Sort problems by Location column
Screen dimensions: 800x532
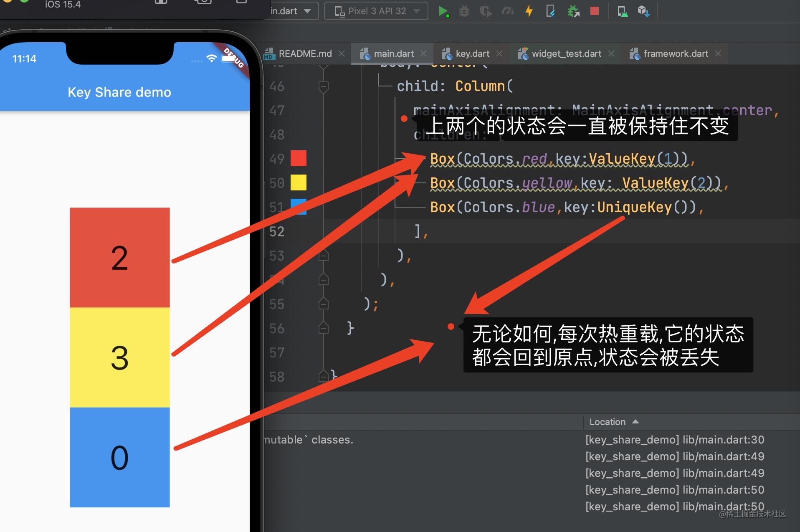(x=614, y=422)
